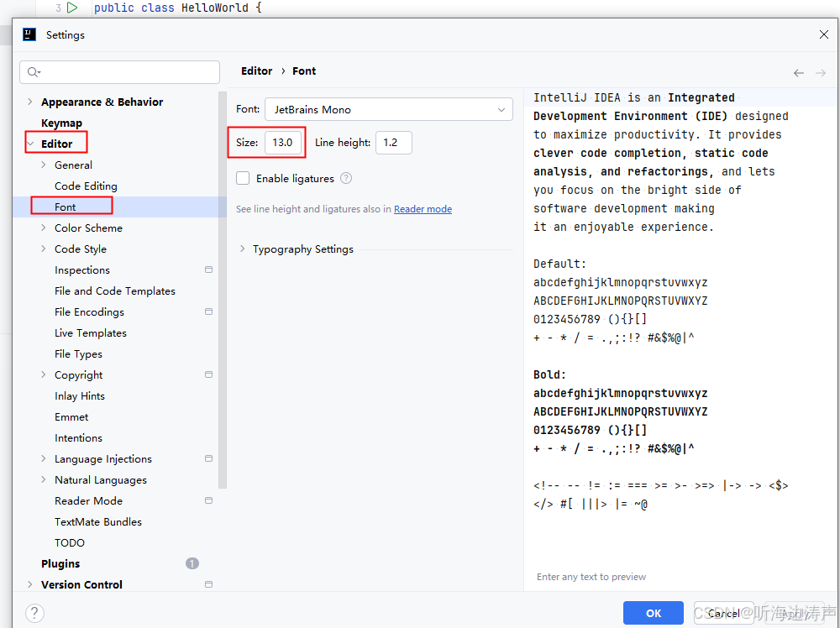840x628 pixels.
Task: Click the project-level icon beside Language Injections
Action: (x=209, y=458)
